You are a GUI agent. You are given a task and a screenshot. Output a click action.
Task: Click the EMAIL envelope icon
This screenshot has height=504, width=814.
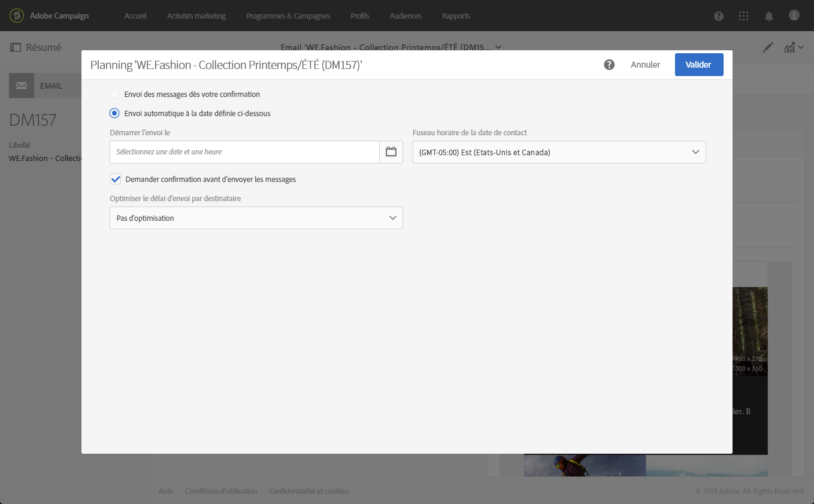pos(22,86)
